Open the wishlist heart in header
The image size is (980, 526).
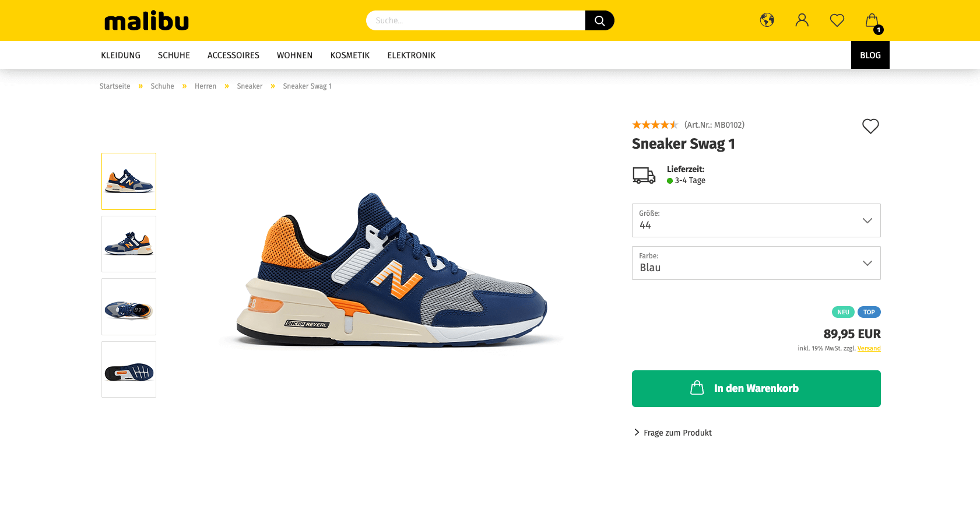click(x=837, y=20)
